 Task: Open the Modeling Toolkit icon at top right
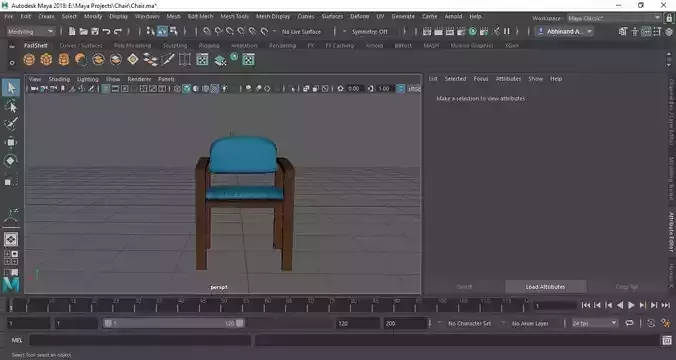(x=623, y=31)
